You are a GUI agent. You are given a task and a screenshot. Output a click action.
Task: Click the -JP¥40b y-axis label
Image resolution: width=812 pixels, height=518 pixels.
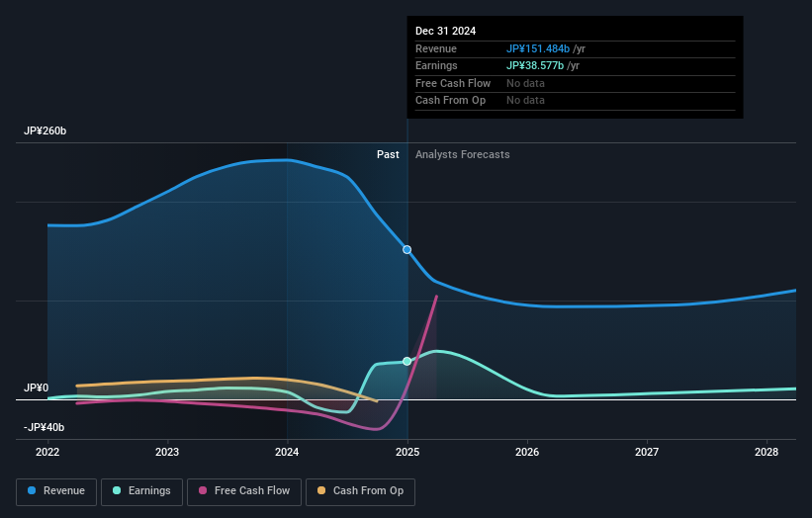45,427
